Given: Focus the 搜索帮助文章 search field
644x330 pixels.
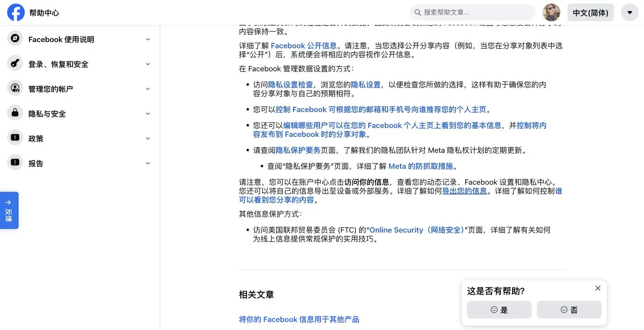Looking at the screenshot, I should 472,12.
